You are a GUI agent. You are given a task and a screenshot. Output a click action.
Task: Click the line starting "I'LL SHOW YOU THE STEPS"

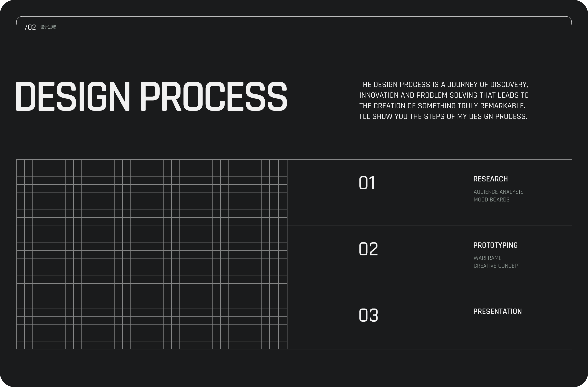click(x=443, y=116)
